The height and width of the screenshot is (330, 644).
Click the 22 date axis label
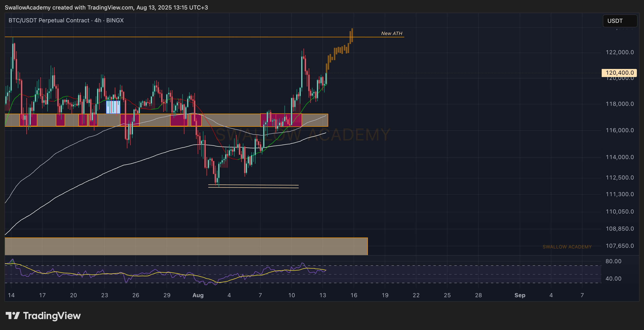[x=416, y=295]
